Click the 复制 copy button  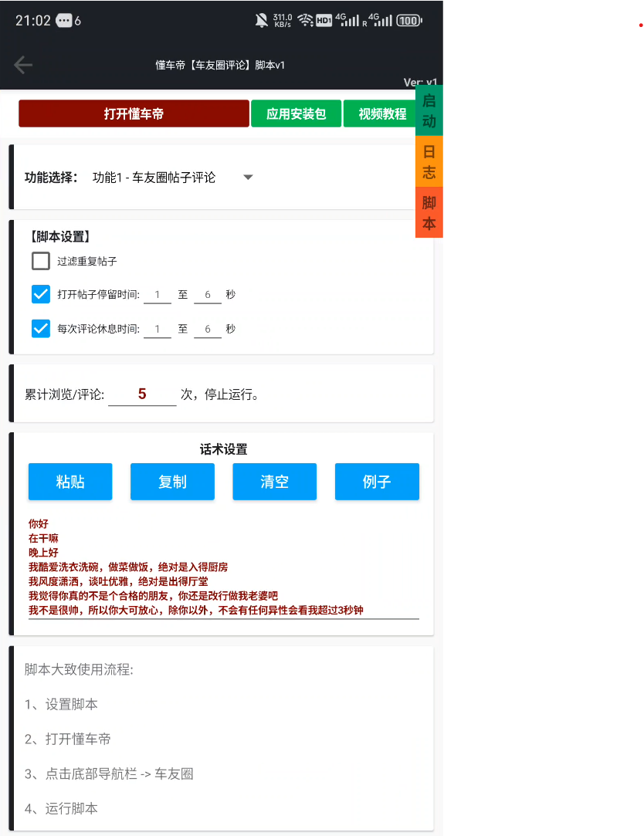[x=172, y=482]
